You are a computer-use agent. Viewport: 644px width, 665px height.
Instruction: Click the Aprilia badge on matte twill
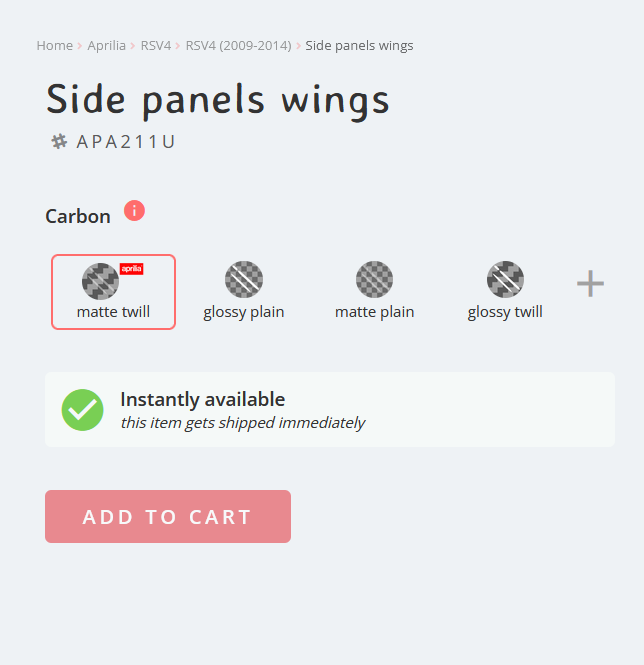pyautogui.click(x=132, y=269)
